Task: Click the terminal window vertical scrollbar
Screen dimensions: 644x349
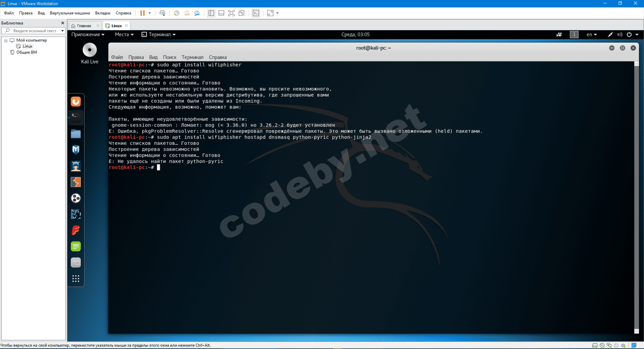Action: click(x=636, y=197)
